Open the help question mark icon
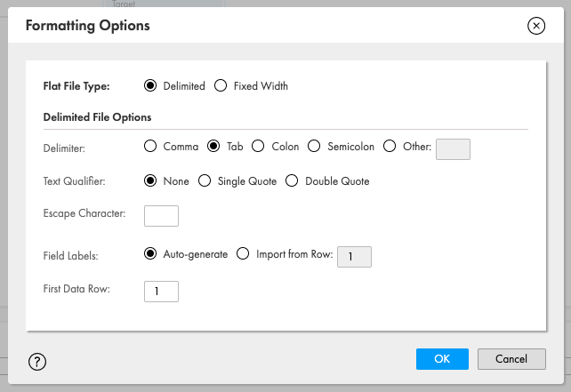The height and width of the screenshot is (392, 571). tap(37, 362)
